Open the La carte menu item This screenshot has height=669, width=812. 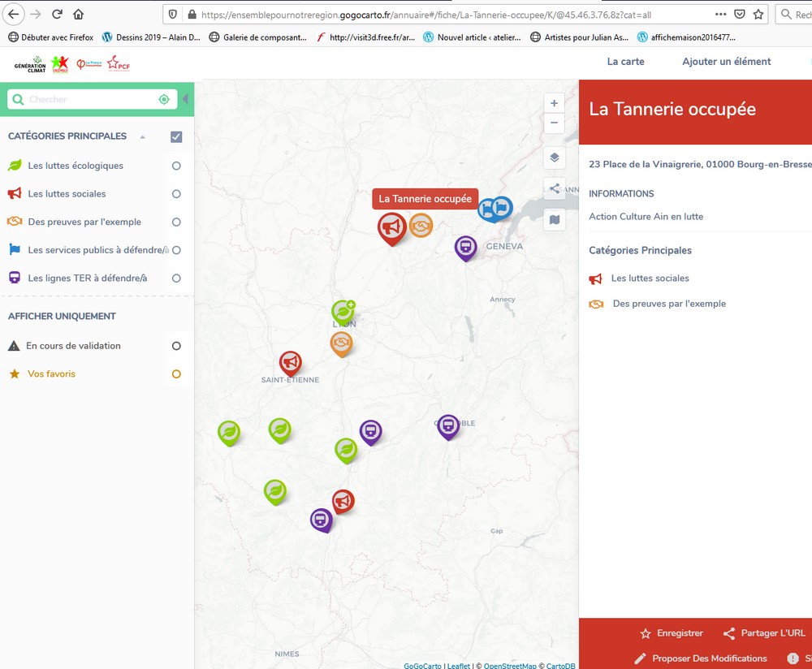point(625,62)
